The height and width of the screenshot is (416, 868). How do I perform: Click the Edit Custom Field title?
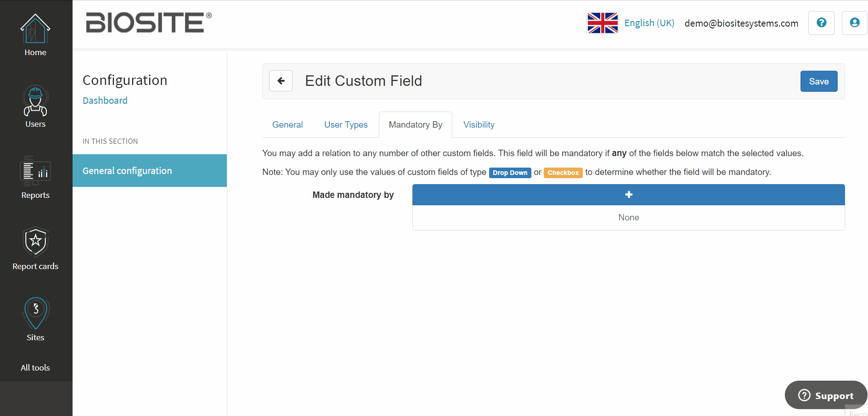(x=364, y=81)
